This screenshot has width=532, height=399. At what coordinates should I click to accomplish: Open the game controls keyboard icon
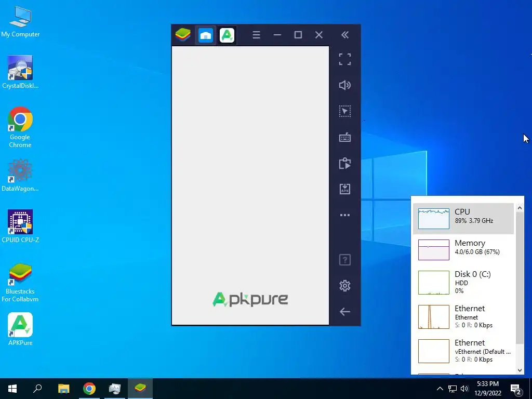pos(345,137)
